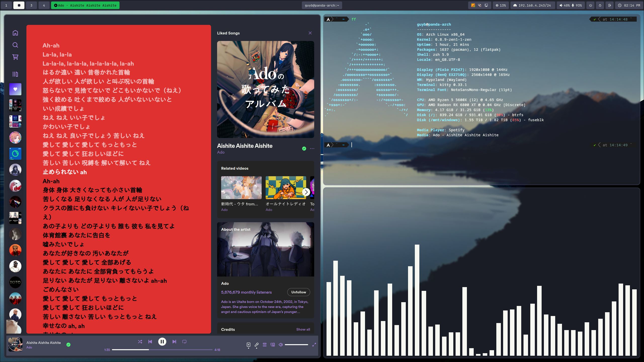Open the TOTO artist in the sidebar
This screenshot has height=362, width=644.
pos(15,282)
